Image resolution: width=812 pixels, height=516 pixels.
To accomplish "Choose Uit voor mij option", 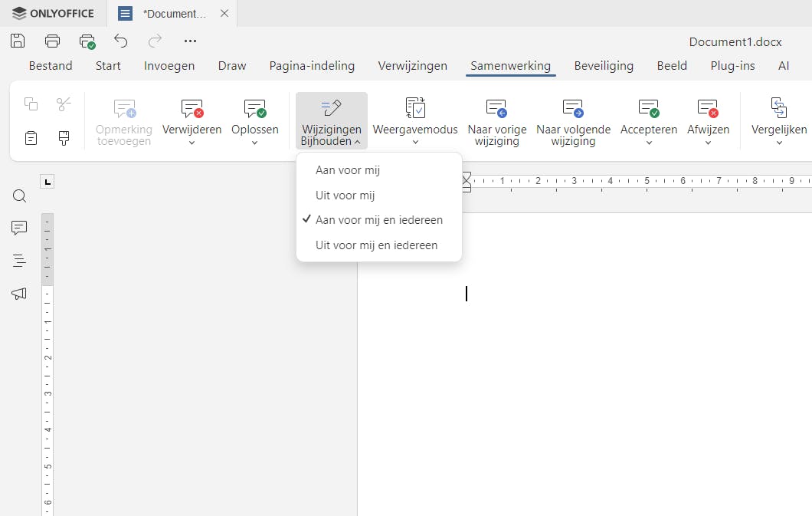I will 345,196.
